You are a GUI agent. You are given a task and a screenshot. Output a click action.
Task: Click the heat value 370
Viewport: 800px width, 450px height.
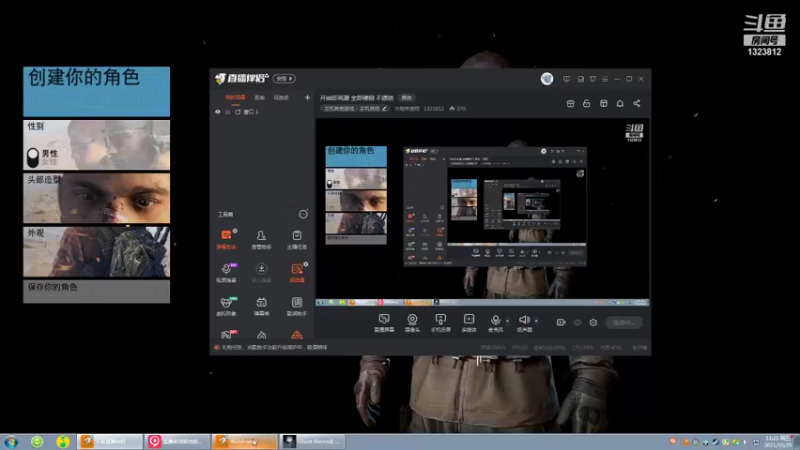click(x=461, y=109)
